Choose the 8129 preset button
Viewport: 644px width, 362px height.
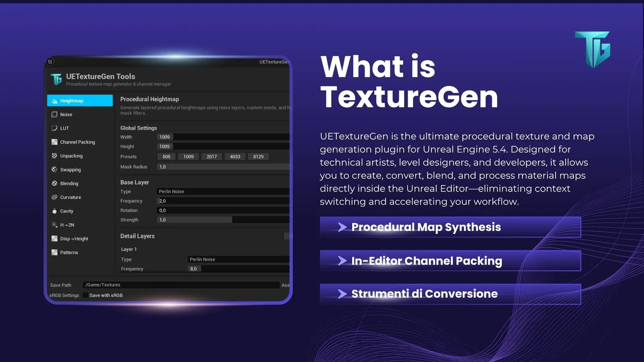tap(258, 157)
